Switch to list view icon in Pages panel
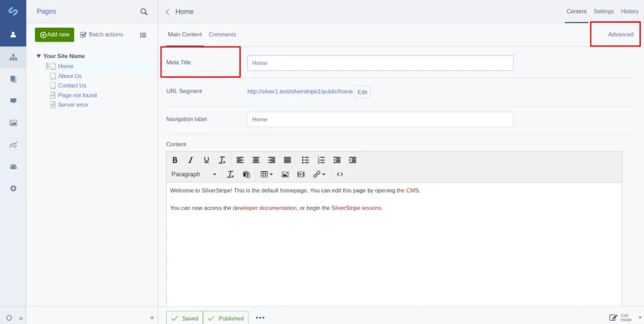Image resolution: width=644 pixels, height=324 pixels. (143, 35)
